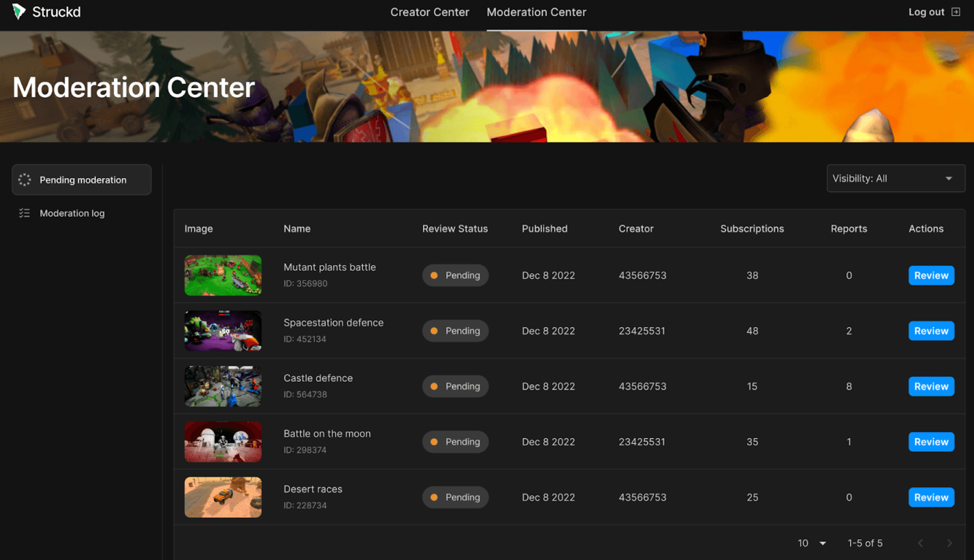Open the rows per page dropdown

(812, 543)
